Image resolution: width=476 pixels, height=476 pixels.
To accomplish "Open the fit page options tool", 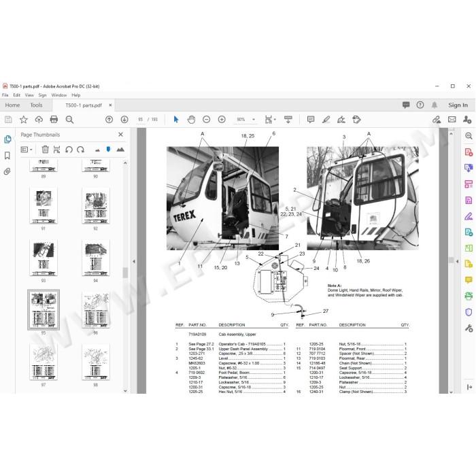I will (x=270, y=120).
